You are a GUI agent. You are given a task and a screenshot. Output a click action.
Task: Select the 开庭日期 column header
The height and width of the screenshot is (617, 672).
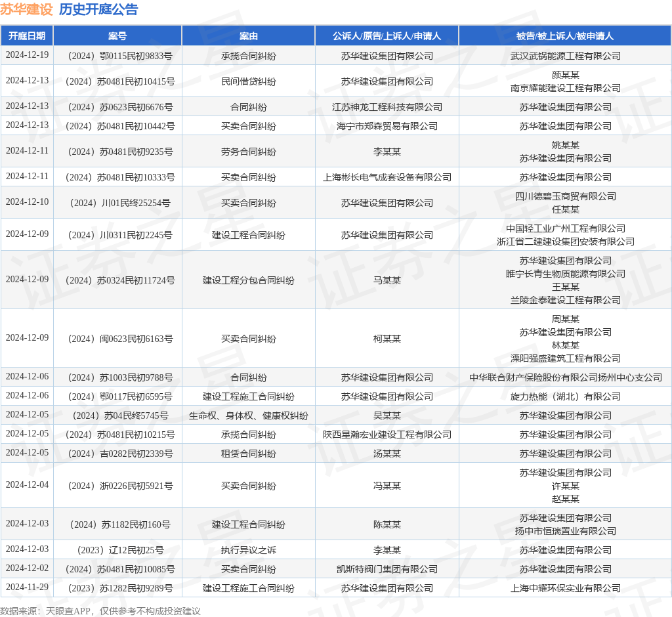(x=27, y=36)
